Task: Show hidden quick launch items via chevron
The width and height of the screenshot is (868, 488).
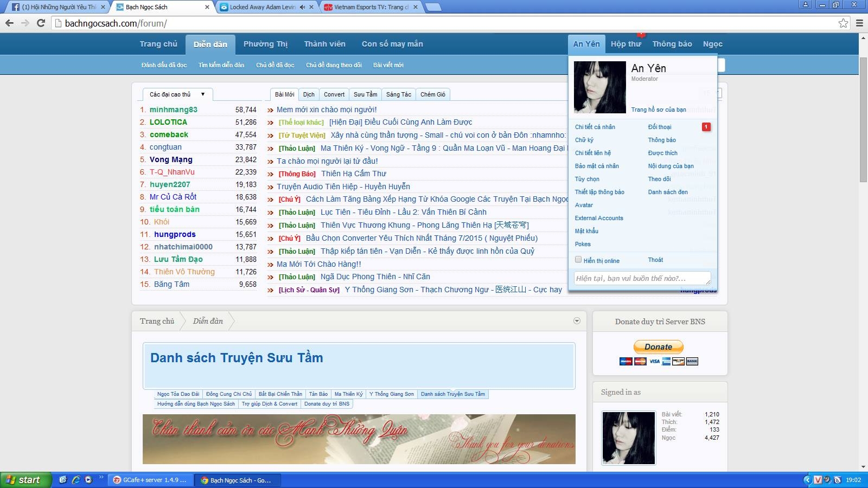Action: (101, 477)
